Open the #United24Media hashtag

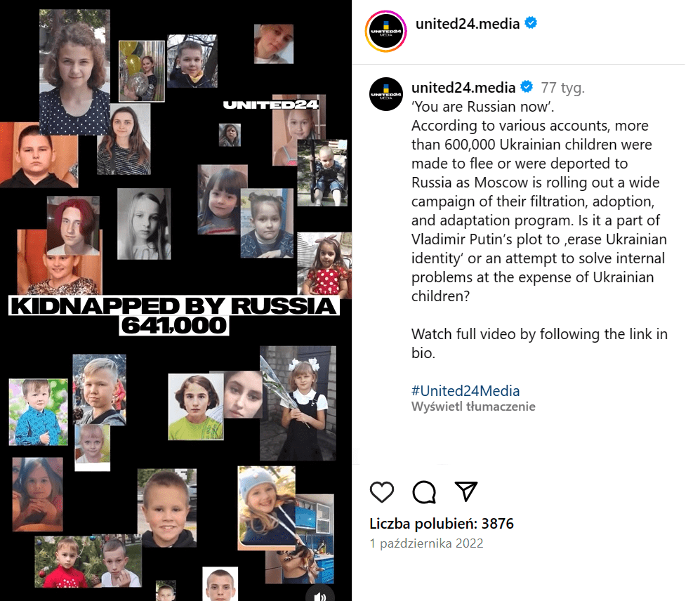pyautogui.click(x=465, y=390)
